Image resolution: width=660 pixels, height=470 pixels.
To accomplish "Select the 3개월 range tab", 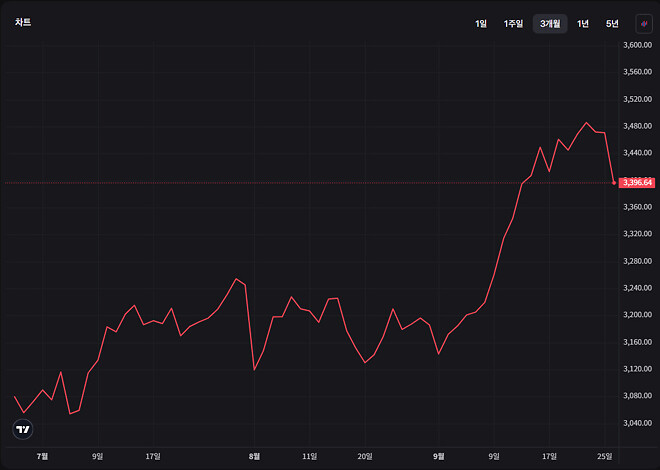I will tap(550, 24).
